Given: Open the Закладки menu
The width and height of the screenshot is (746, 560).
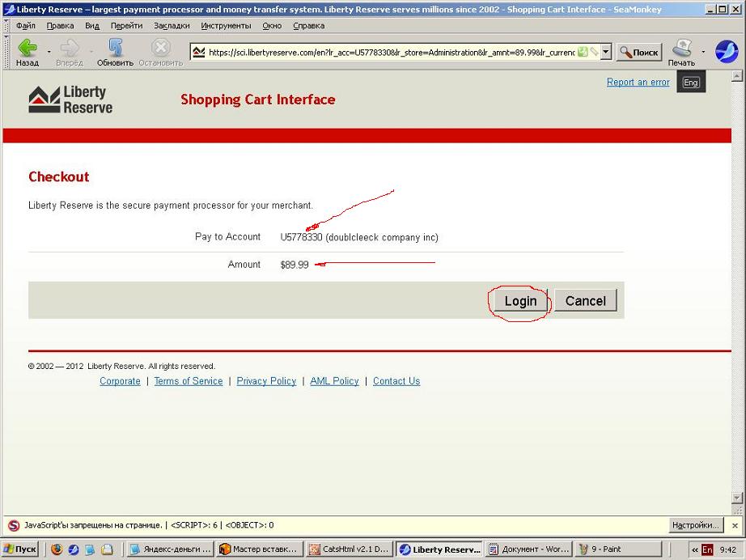Looking at the screenshot, I should coord(172,26).
